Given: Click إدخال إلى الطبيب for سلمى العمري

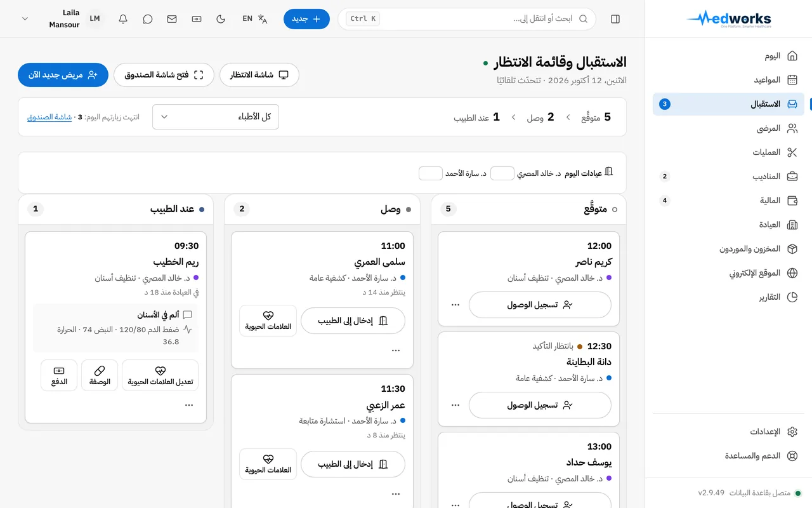Looking at the screenshot, I should [353, 321].
